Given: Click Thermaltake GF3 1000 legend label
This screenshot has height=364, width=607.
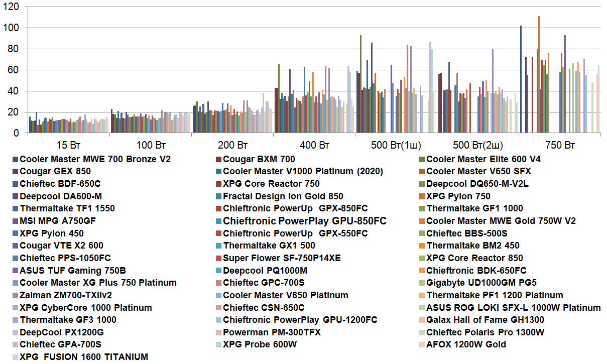Looking at the screenshot, I should pyautogui.click(x=68, y=320).
